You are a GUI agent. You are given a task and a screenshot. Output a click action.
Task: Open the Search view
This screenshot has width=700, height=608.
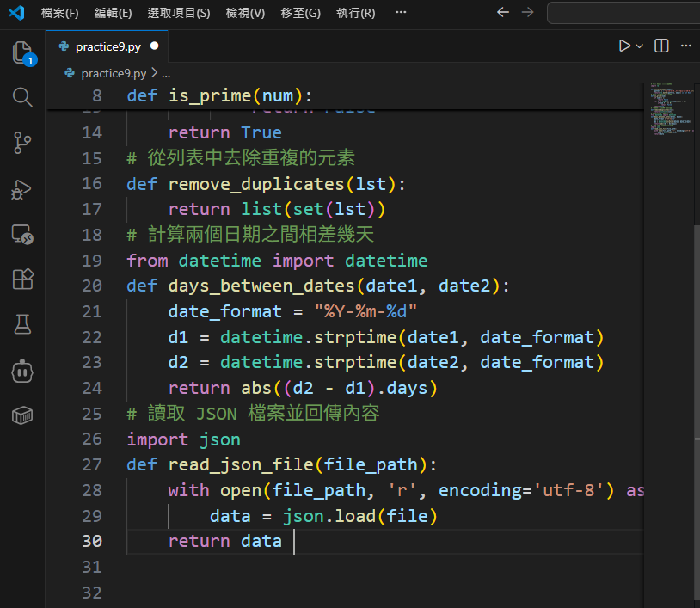[x=22, y=97]
